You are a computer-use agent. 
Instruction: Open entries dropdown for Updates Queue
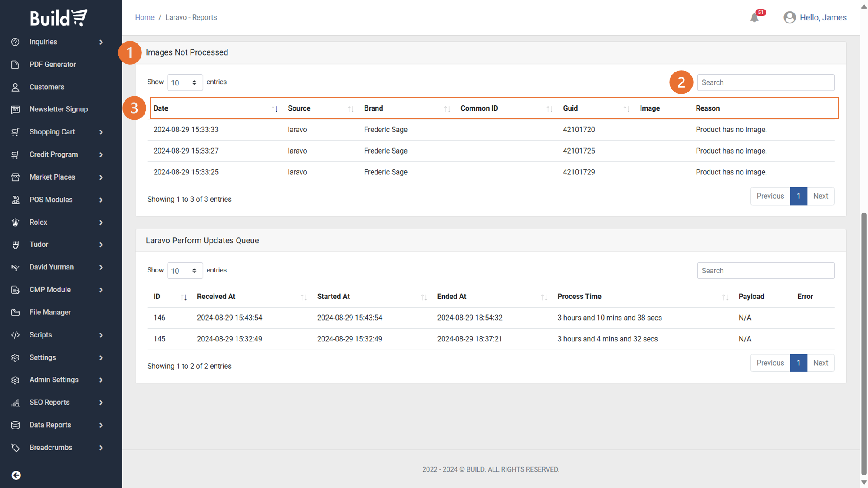tap(184, 271)
